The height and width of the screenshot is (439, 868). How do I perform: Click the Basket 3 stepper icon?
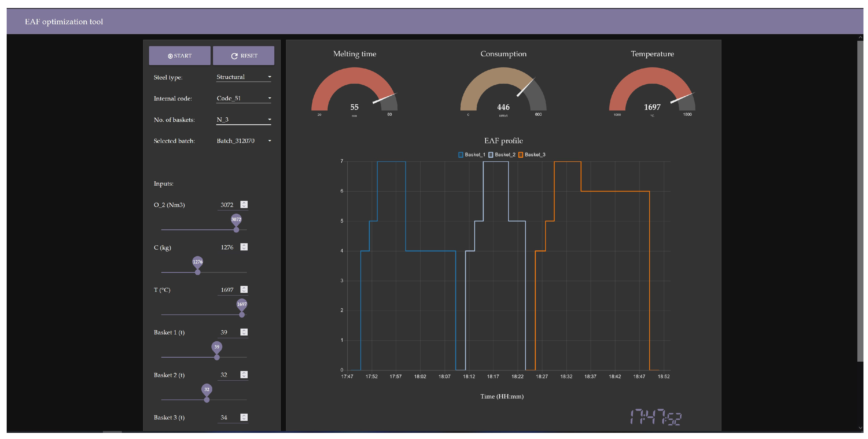tap(244, 417)
